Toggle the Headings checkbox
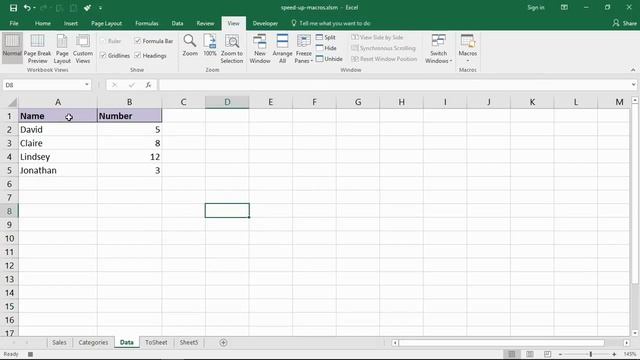Image resolution: width=640 pixels, height=360 pixels. (150, 56)
